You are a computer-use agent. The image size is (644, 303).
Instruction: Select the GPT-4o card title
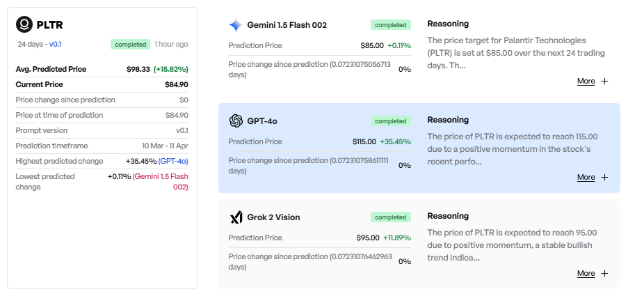(262, 121)
